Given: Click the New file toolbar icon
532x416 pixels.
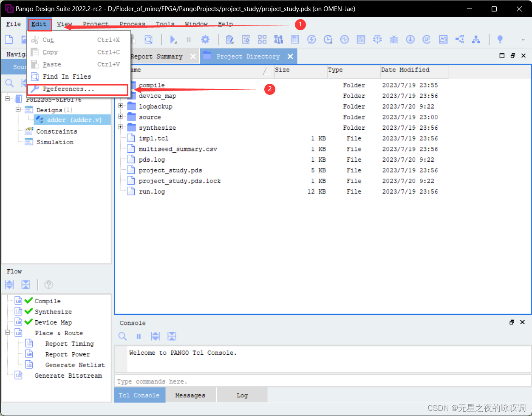Looking at the screenshot, I should pos(9,40).
